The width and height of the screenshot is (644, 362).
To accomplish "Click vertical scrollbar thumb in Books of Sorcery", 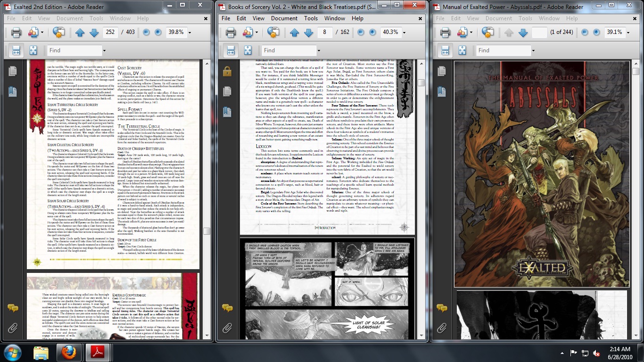I will point(421,82).
